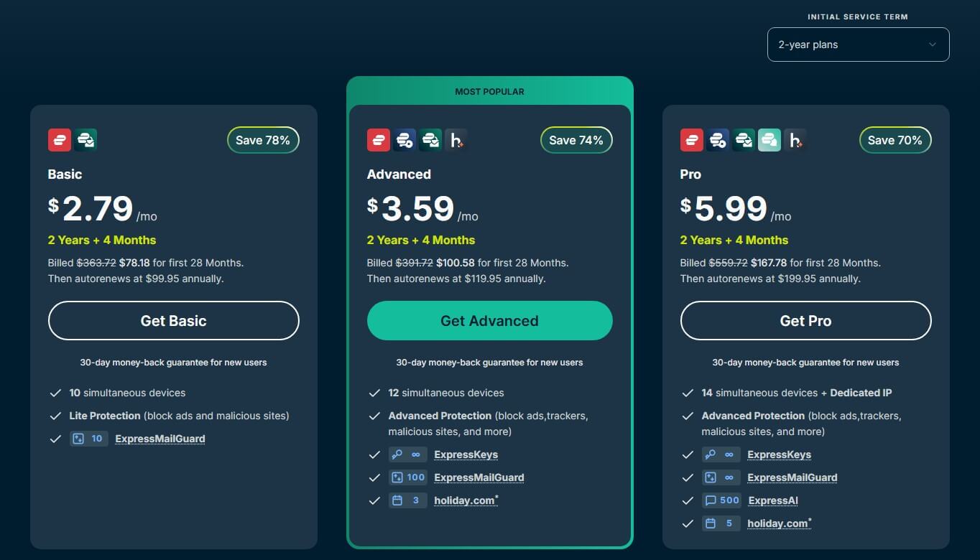This screenshot has height=560, width=980.
Task: Click the struck-through $363.72 price
Action: pyautogui.click(x=96, y=263)
